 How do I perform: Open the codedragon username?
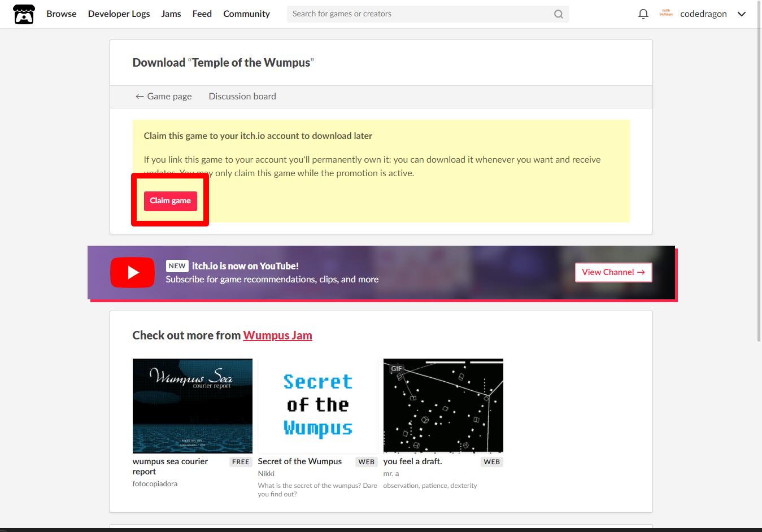(703, 14)
